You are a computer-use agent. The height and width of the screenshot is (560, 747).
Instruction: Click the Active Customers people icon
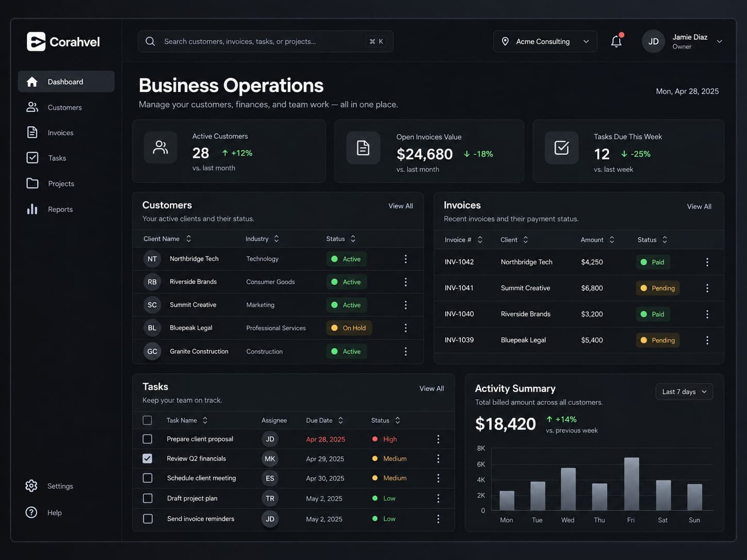pos(160,147)
